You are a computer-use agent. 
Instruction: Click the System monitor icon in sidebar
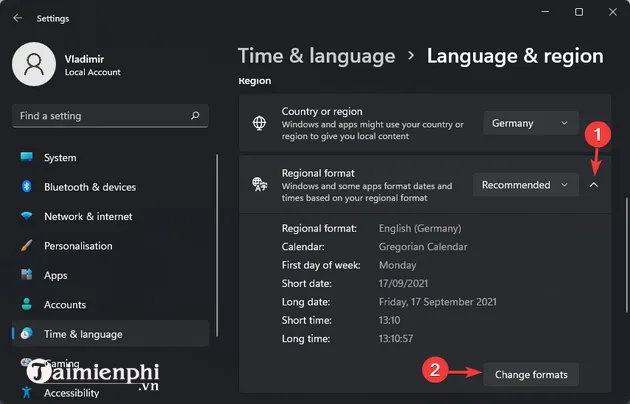[x=26, y=158]
